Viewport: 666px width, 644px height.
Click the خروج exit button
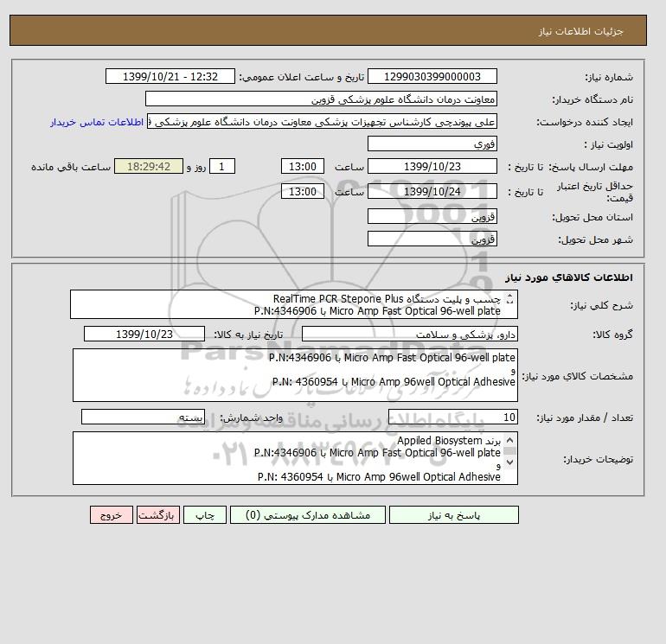click(112, 515)
